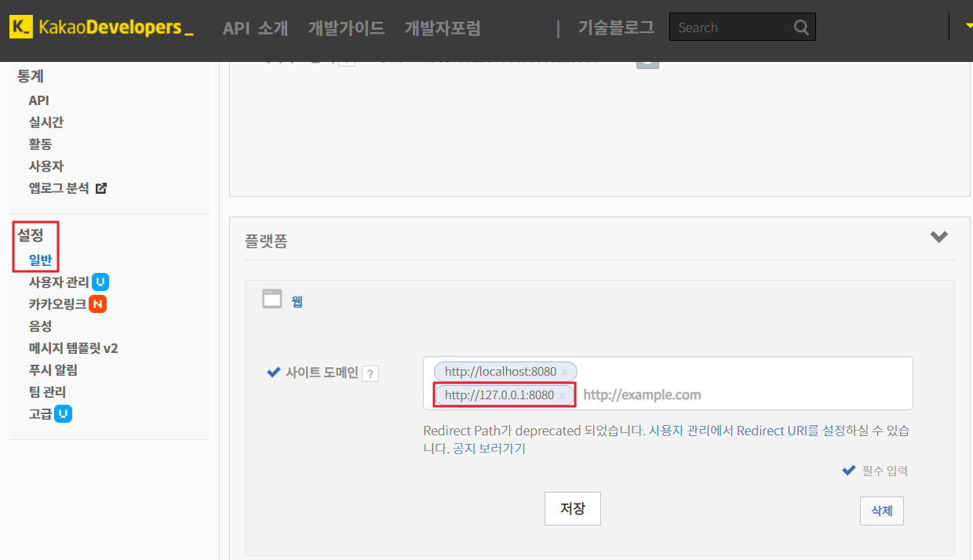Select API under 통계
Image resolution: width=973 pixels, height=560 pixels.
[39, 100]
